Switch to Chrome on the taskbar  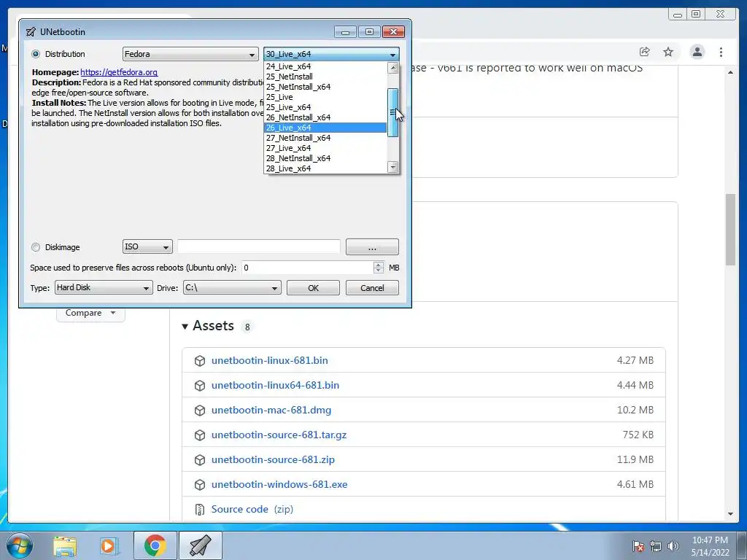coord(155,545)
